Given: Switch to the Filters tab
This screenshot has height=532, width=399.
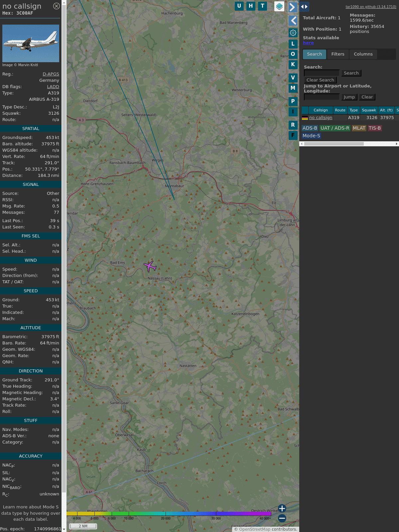Looking at the screenshot, I should click(338, 54).
